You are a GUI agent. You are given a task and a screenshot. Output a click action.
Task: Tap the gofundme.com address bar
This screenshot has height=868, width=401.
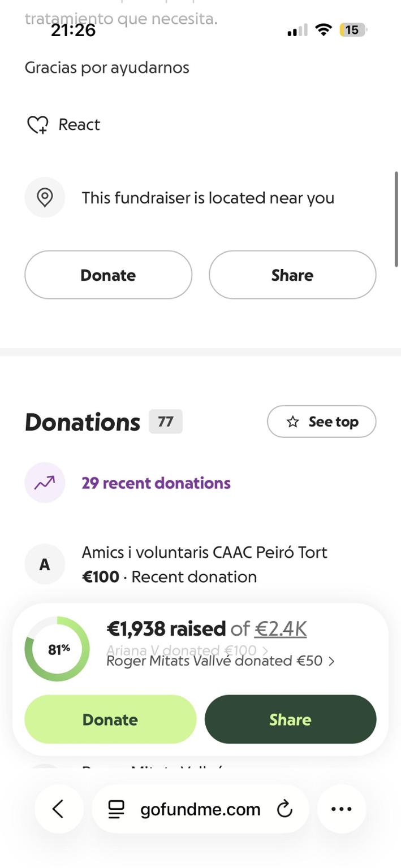pos(200,809)
